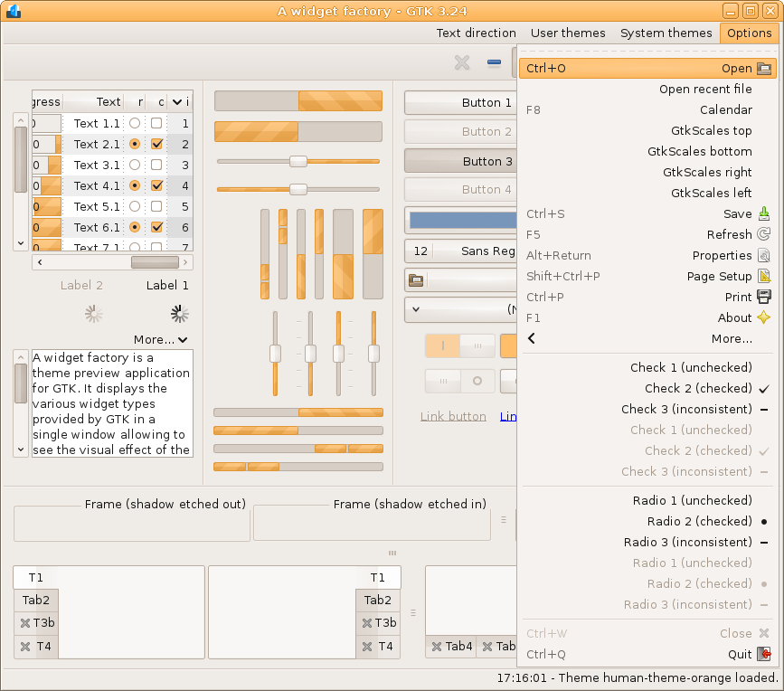Click the About star icon
This screenshot has height=691, width=784.
(763, 317)
